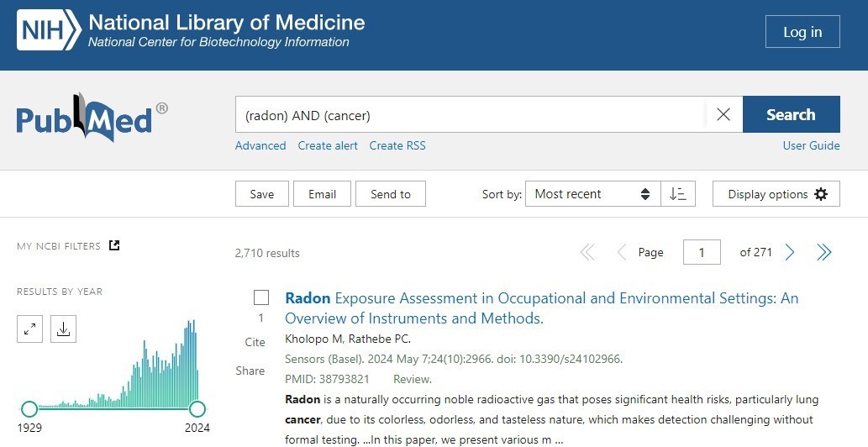Open the Send to menu

391,193
